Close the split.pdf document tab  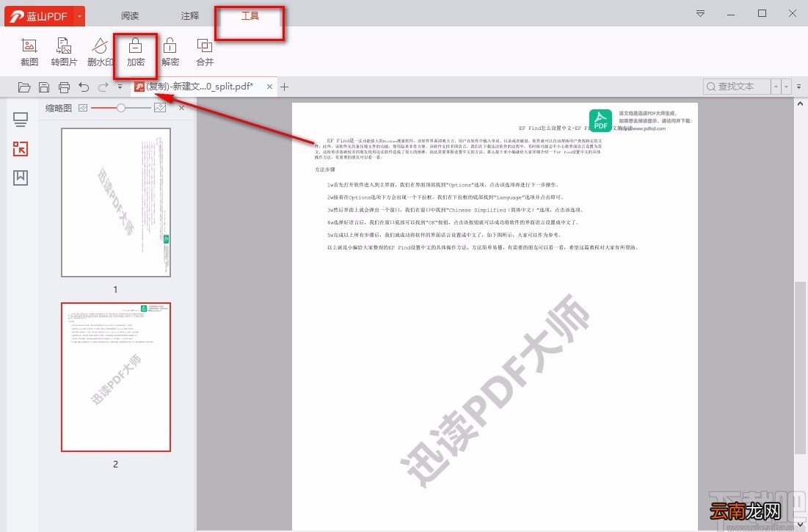269,87
